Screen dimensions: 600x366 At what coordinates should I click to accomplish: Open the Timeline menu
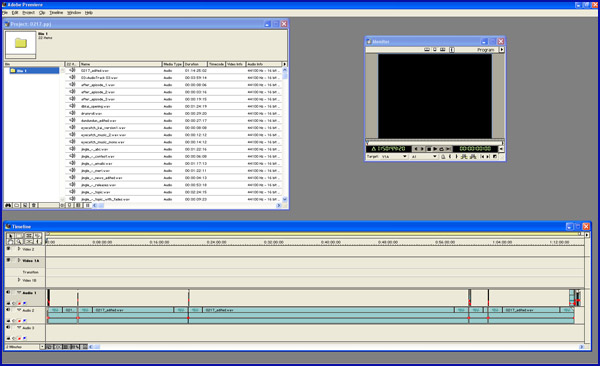click(56, 13)
